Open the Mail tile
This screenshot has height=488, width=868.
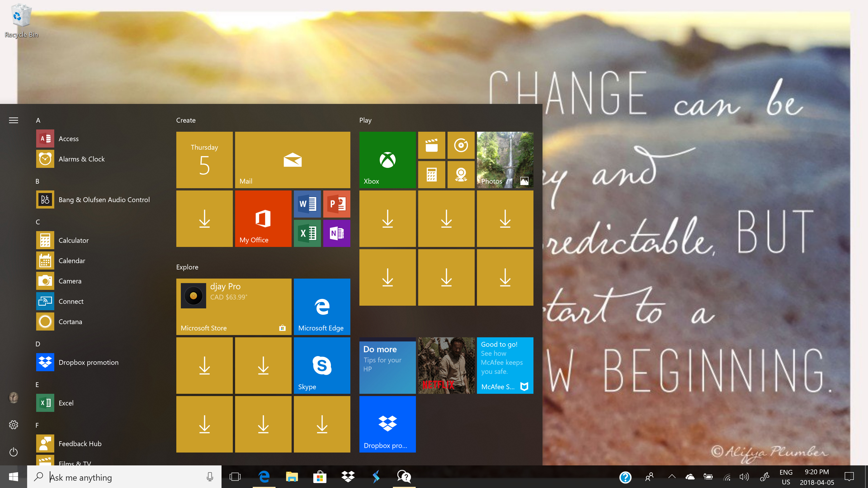(292, 160)
